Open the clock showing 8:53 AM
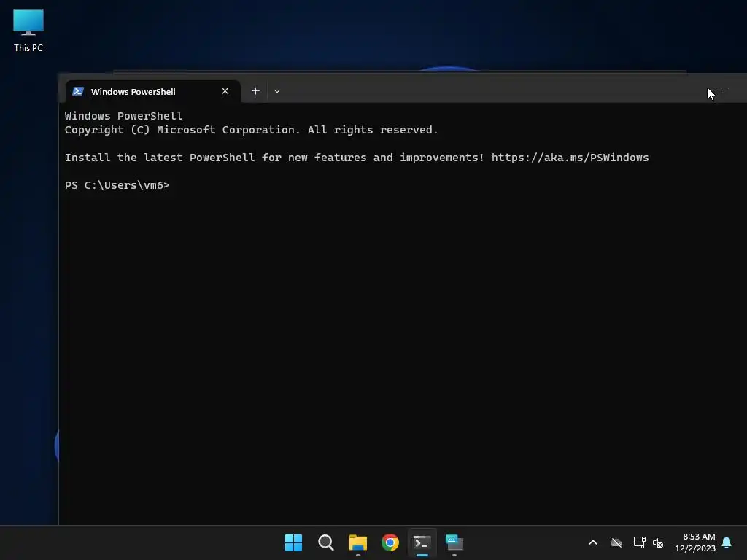Viewport: 747px width, 560px height. 695,542
